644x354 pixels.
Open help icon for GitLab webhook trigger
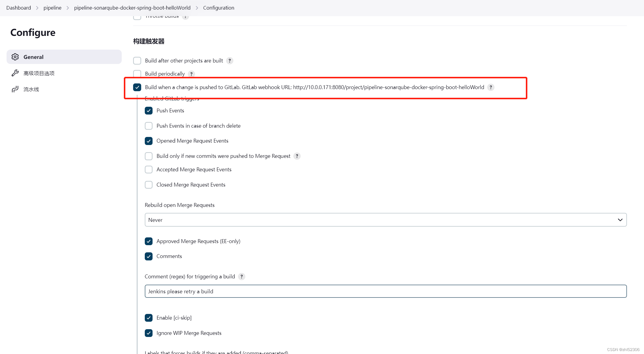point(491,87)
